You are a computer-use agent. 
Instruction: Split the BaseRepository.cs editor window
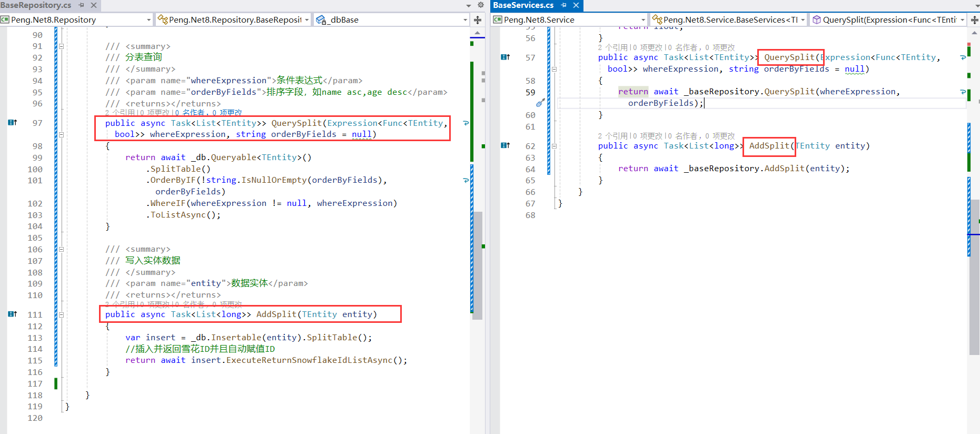478,20
